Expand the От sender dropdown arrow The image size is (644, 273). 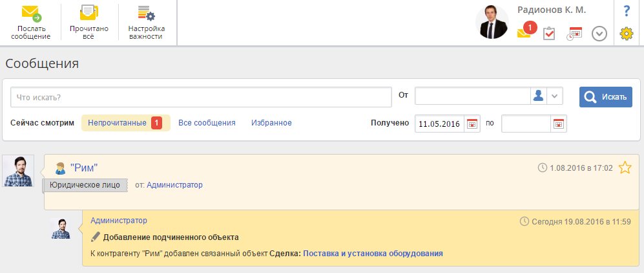click(x=555, y=96)
